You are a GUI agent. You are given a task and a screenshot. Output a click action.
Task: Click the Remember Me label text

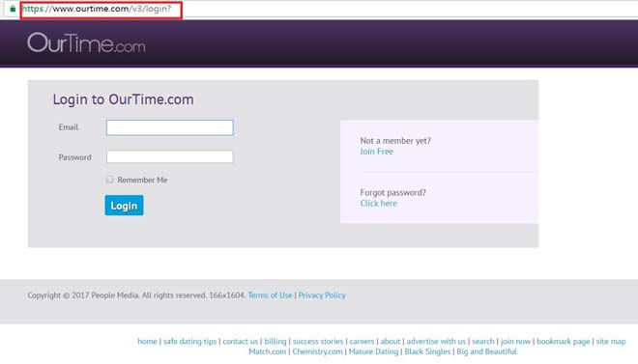[142, 180]
